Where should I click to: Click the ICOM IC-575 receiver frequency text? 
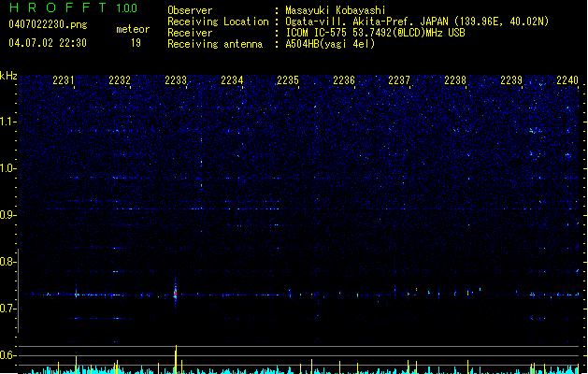coord(375,33)
